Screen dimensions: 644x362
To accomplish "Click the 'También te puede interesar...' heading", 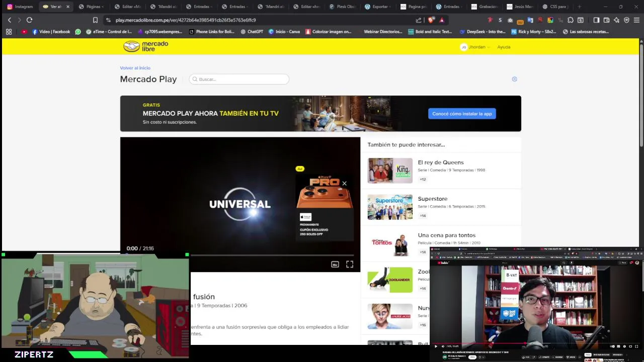I will (x=406, y=144).
